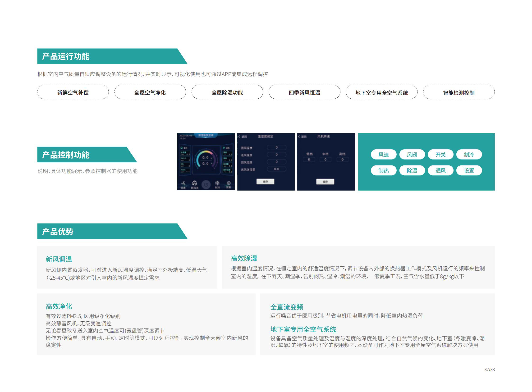Select the 四季新风恒温 feature tag
This screenshot has height=392, width=532.
click(304, 92)
